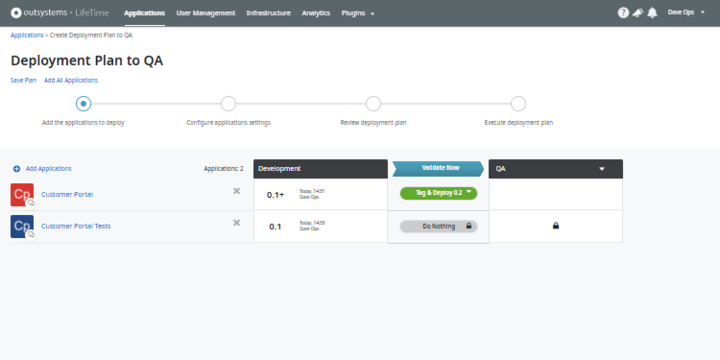Click the OutSystems LifeTime logo
Viewport: 720px width, 360px height.
pos(60,13)
